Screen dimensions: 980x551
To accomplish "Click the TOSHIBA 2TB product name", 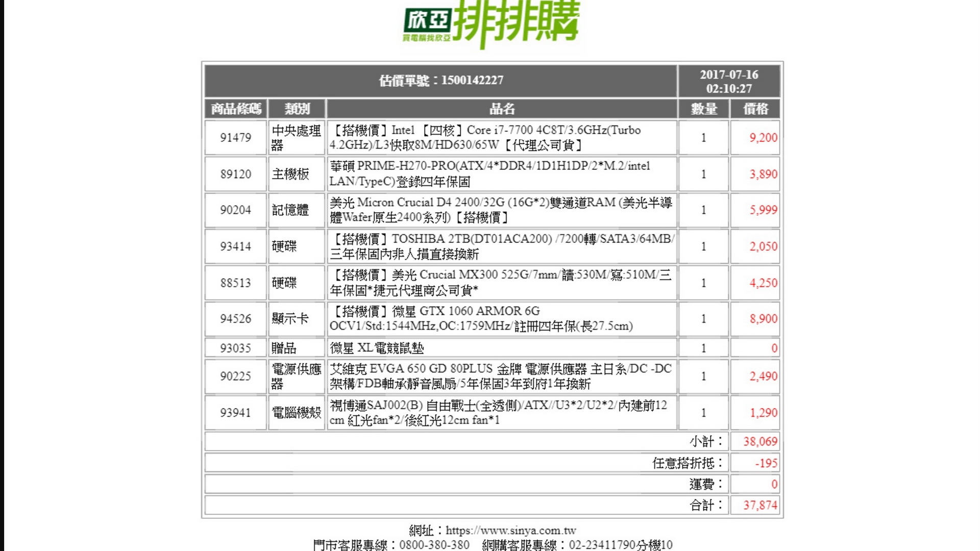I will click(x=502, y=246).
